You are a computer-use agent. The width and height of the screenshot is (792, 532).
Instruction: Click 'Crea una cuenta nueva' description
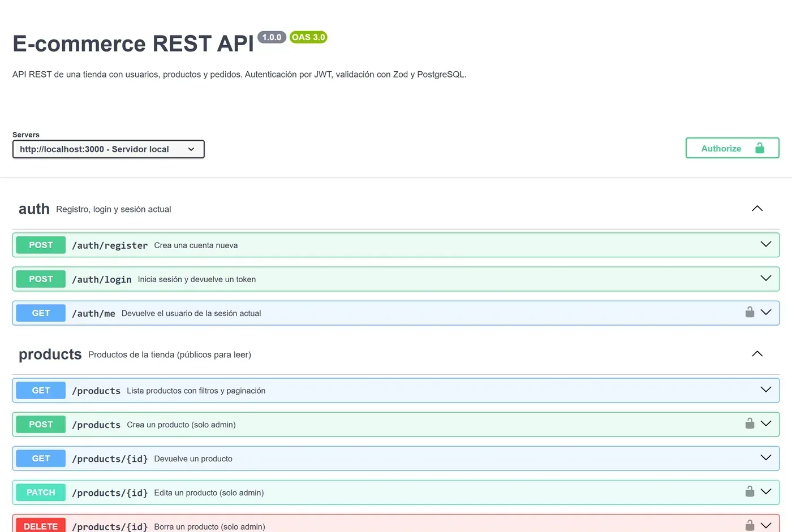click(196, 245)
